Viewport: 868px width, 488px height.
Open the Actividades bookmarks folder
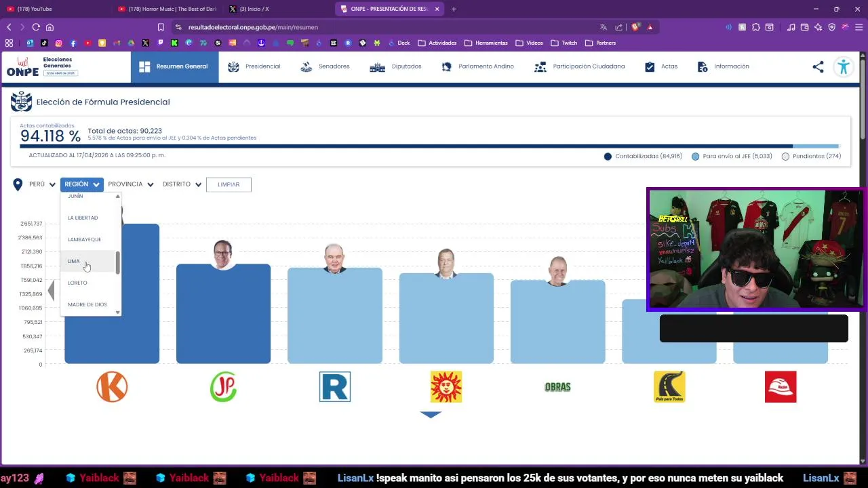(x=437, y=43)
